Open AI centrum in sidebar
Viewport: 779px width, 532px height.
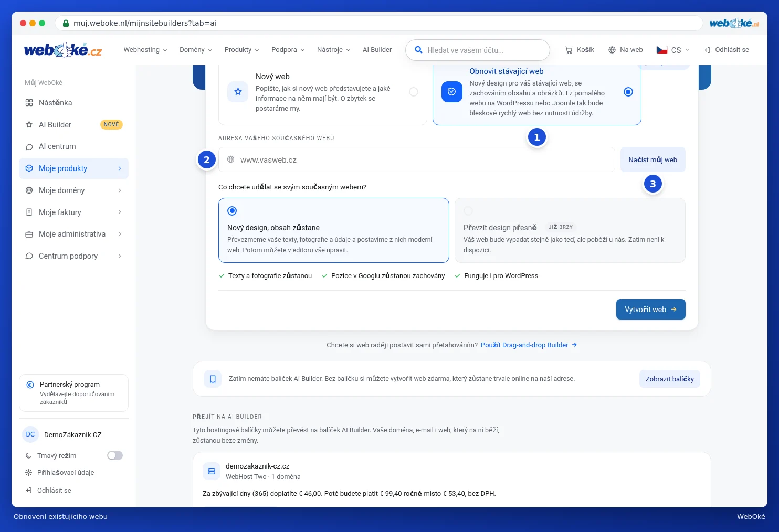tap(73, 146)
